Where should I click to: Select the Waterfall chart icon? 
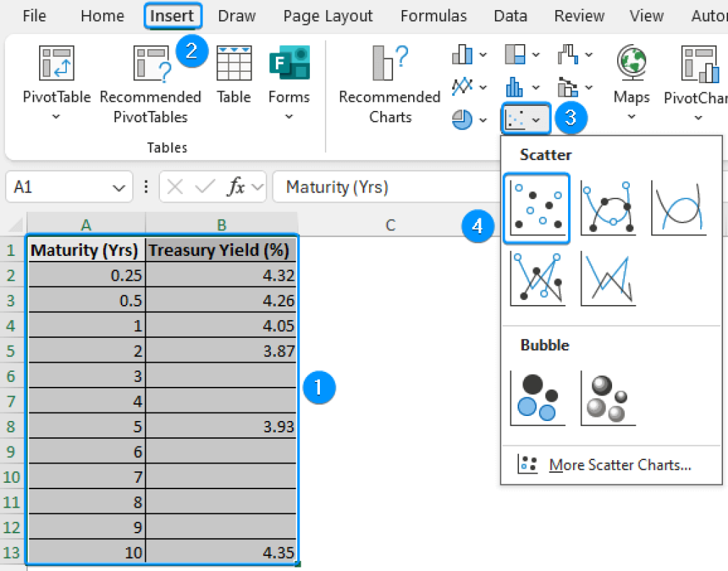click(567, 54)
